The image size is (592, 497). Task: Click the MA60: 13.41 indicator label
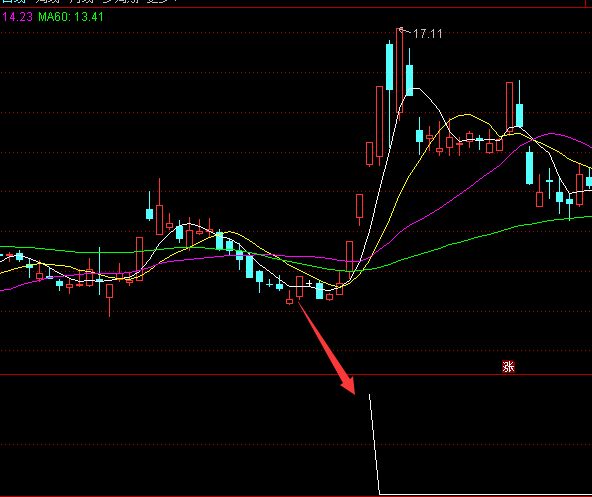(x=71, y=17)
